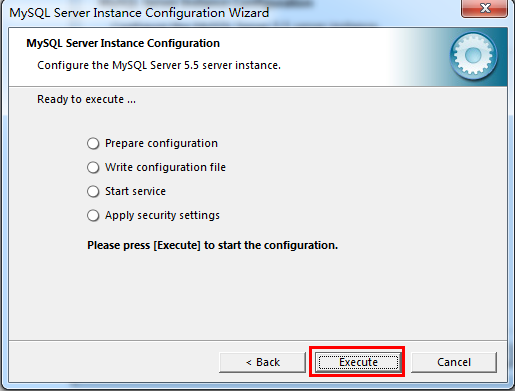The height and width of the screenshot is (392, 516).
Task: Select the Prepare configuration status circle
Action: [x=93, y=143]
